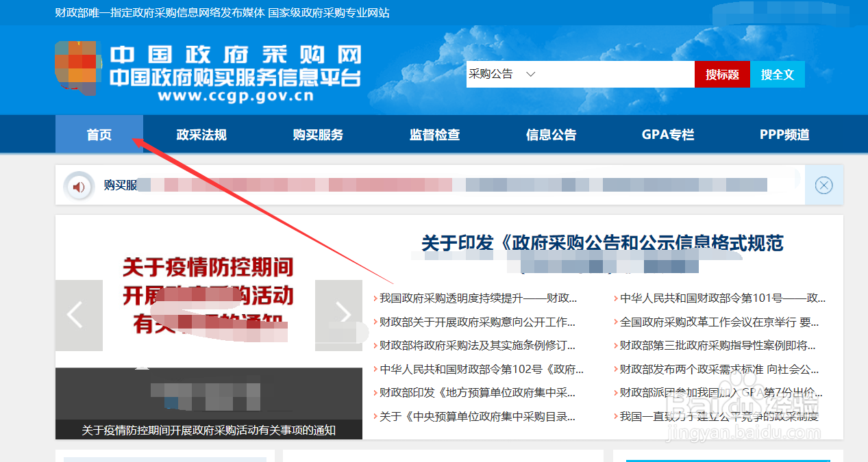Open link 中华人民共和国财政部令第102号
This screenshot has height=462, width=868.
(x=482, y=370)
